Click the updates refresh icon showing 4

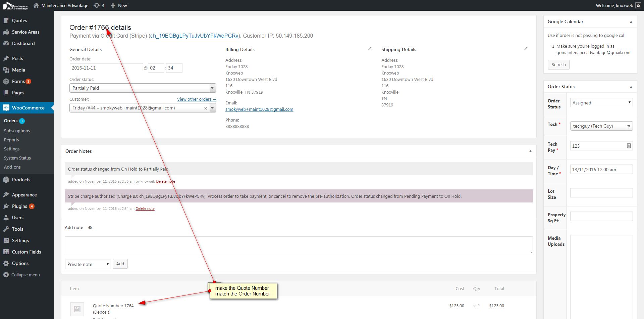tap(97, 5)
